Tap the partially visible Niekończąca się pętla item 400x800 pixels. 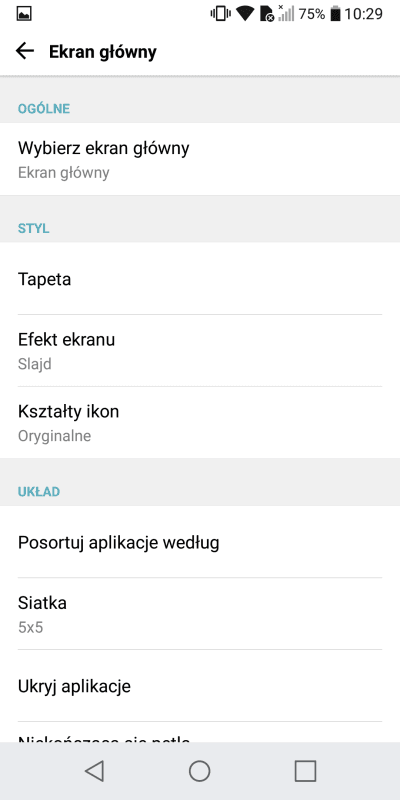pos(200,732)
